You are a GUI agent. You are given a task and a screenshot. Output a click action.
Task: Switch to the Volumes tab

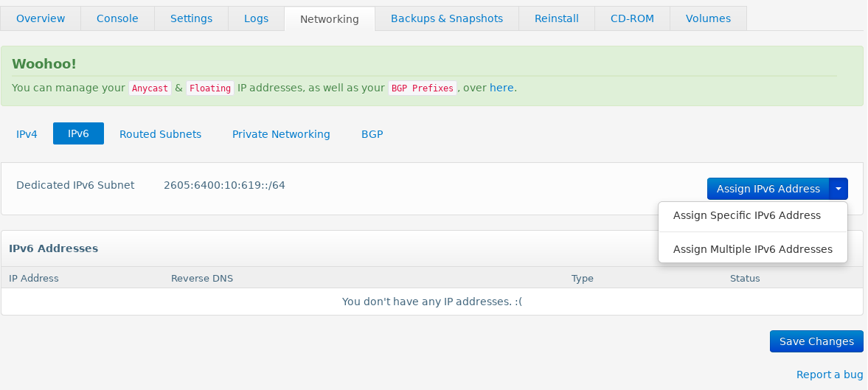[x=708, y=18]
